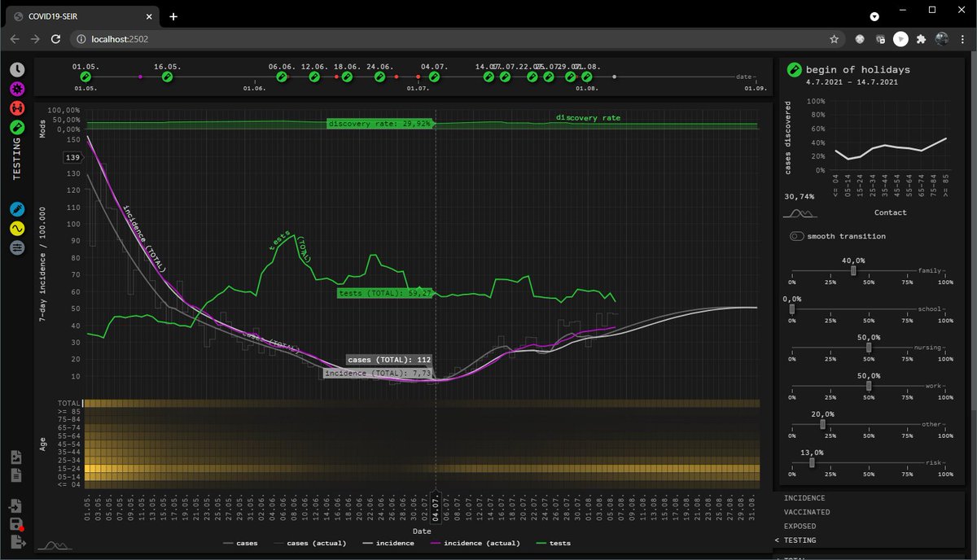
Task: Click the 'cases (TOTAL): 112' label
Action: [389, 359]
